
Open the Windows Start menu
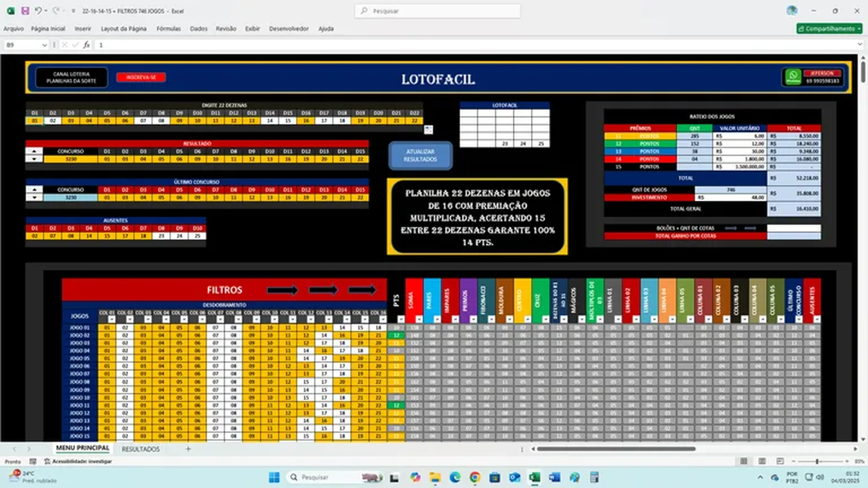[x=274, y=477]
